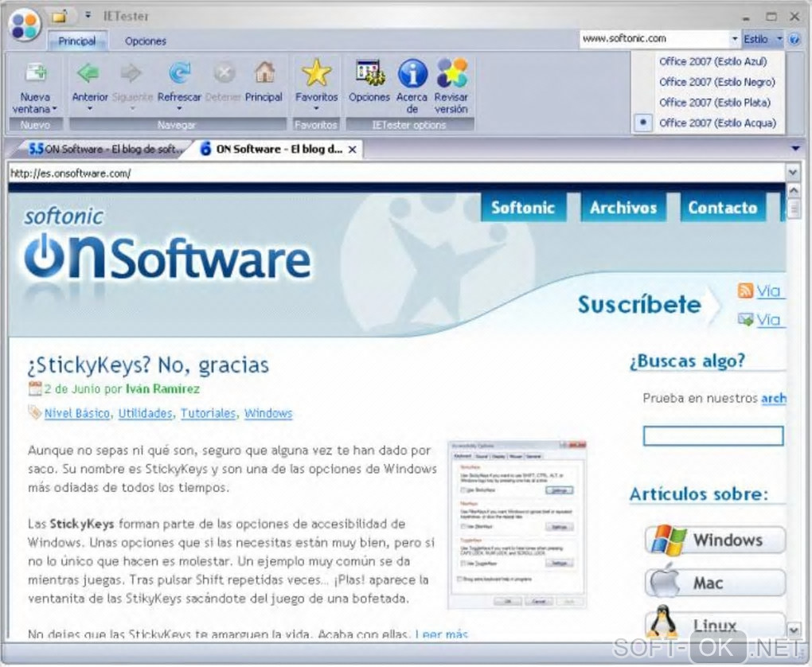The image size is (812, 667).
Task: Click the tag icon beside Nivel Básico
Action: [35, 412]
